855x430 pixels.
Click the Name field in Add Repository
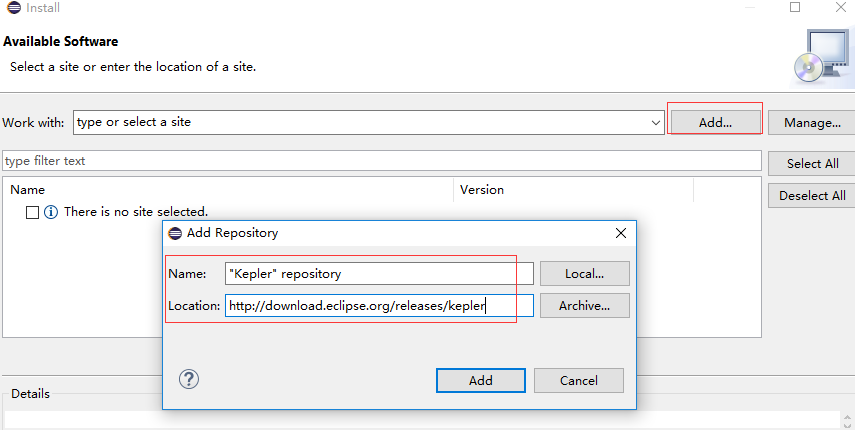379,274
